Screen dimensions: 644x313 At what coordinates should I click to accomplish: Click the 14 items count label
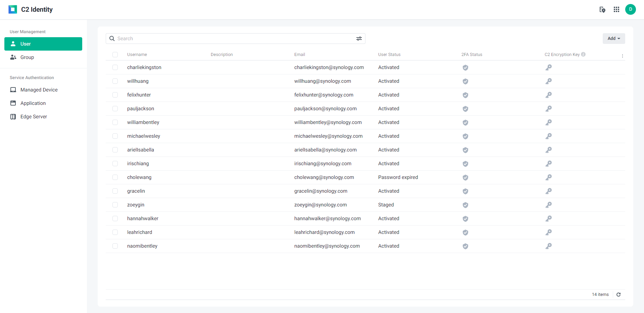click(x=600, y=295)
